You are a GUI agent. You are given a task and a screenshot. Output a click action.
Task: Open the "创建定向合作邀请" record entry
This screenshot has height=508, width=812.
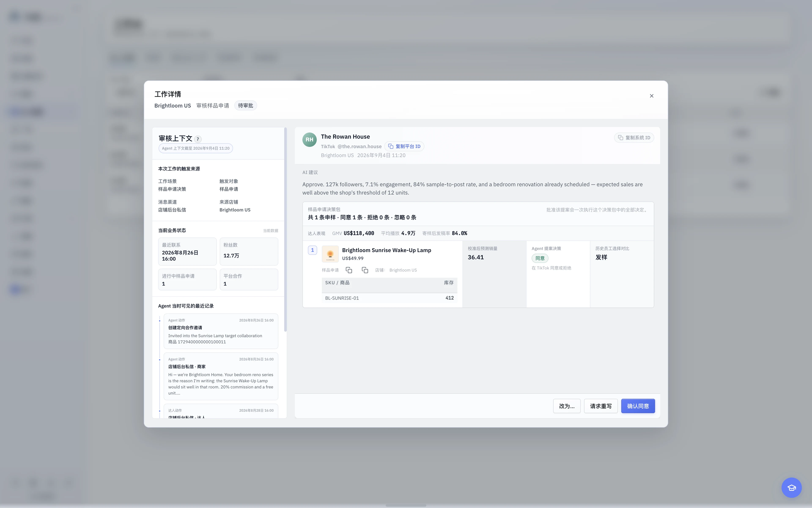point(221,331)
